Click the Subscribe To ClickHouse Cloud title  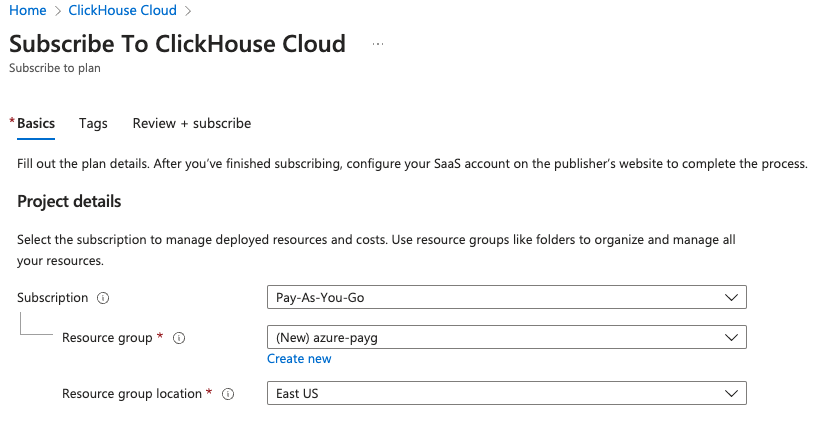point(177,44)
